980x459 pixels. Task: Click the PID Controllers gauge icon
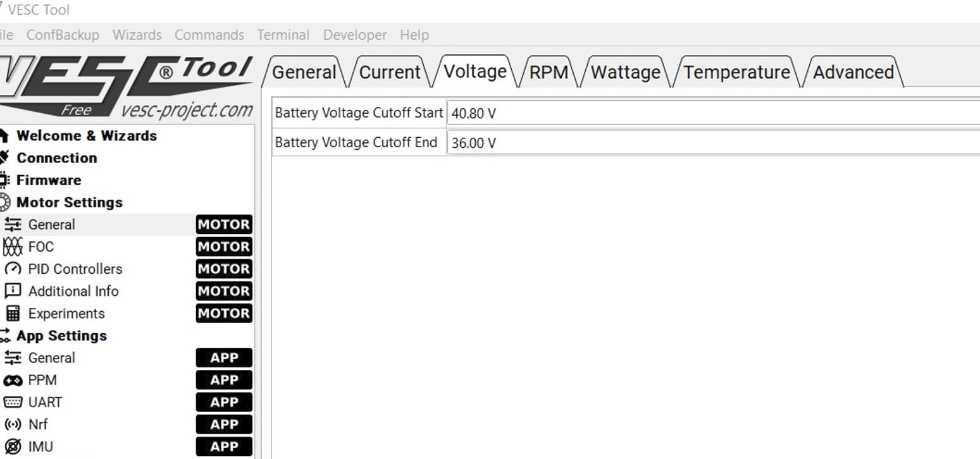pyautogui.click(x=13, y=269)
